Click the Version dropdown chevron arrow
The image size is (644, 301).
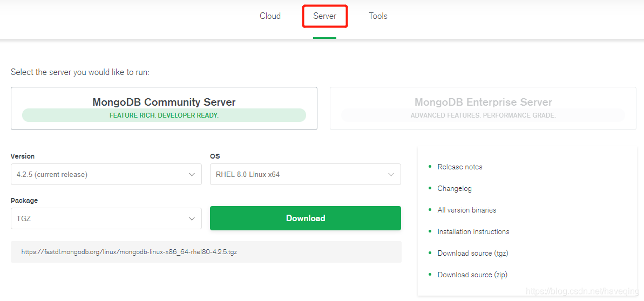click(192, 175)
